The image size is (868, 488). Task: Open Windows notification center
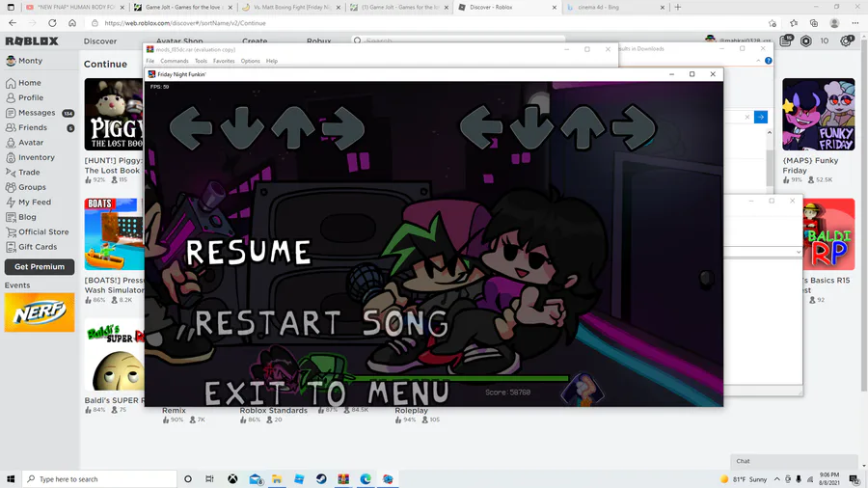pyautogui.click(x=854, y=479)
